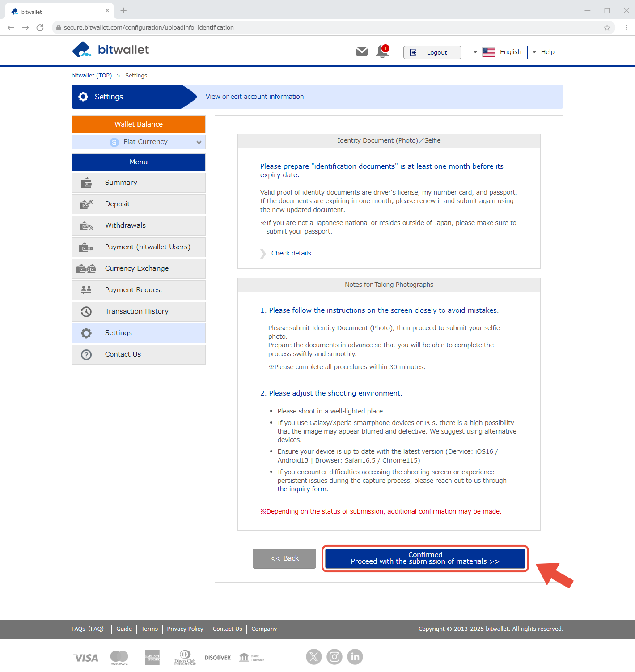Click Proceed with the submission of materials
The image size is (635, 672).
tap(425, 558)
